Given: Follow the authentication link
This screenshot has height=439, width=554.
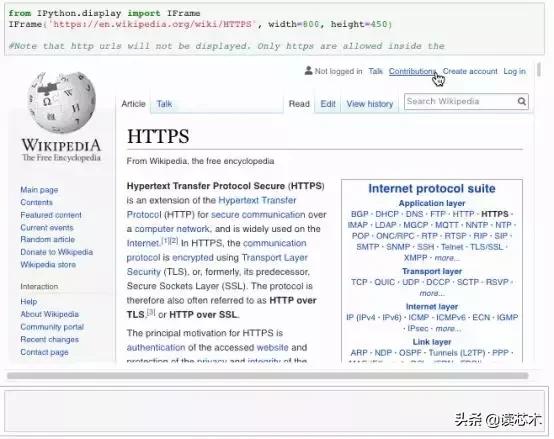Looking at the screenshot, I should (x=156, y=348).
